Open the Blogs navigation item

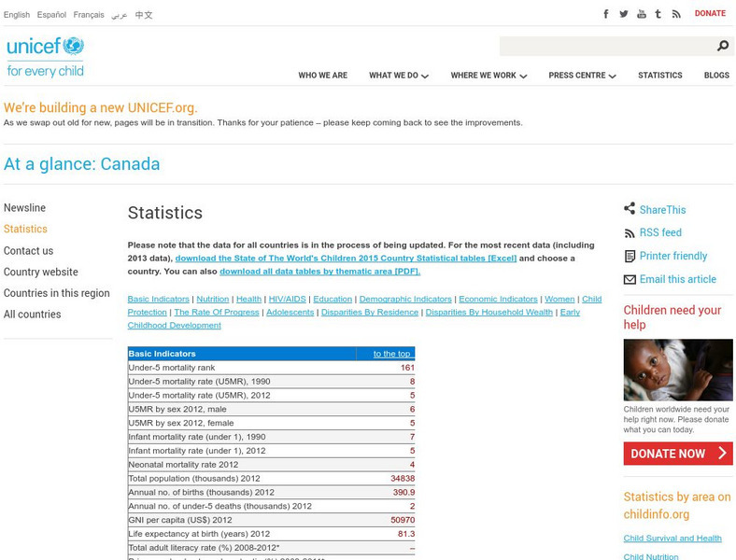(716, 75)
